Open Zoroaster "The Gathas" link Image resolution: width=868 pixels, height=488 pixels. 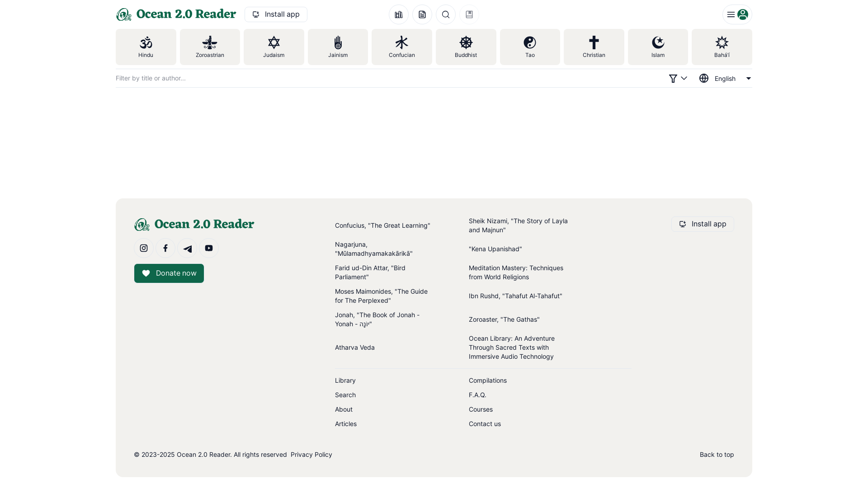(504, 319)
